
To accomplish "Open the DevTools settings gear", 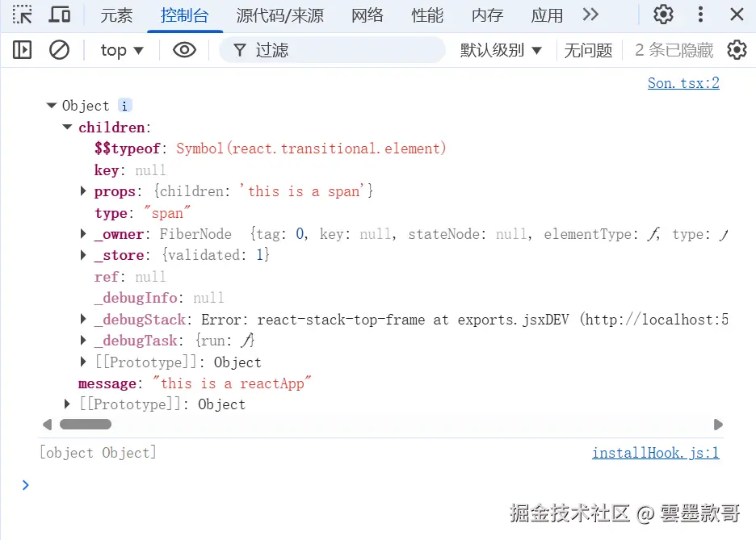I will (662, 15).
